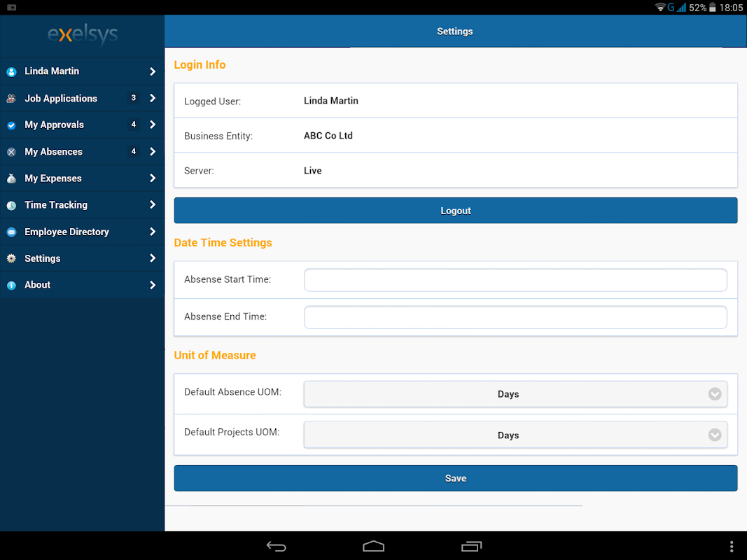The height and width of the screenshot is (560, 747).
Task: Tap the battery indicator in status bar
Action: (712, 7)
